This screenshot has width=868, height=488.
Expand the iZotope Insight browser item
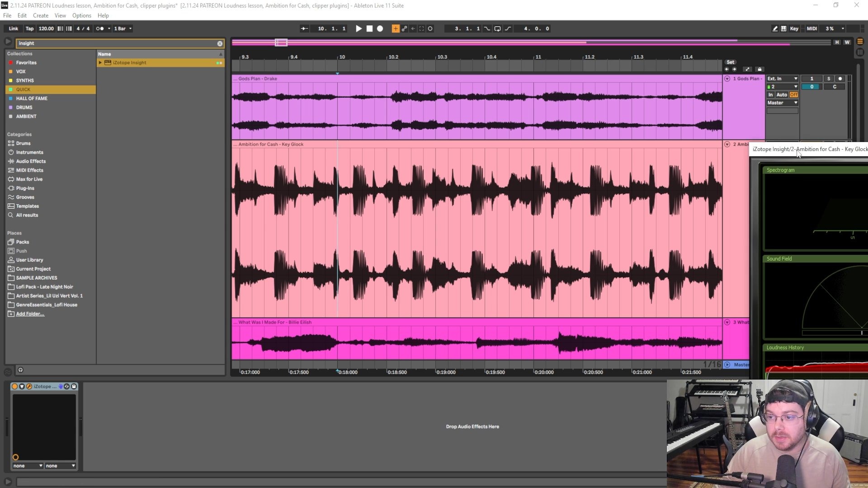coord(100,63)
